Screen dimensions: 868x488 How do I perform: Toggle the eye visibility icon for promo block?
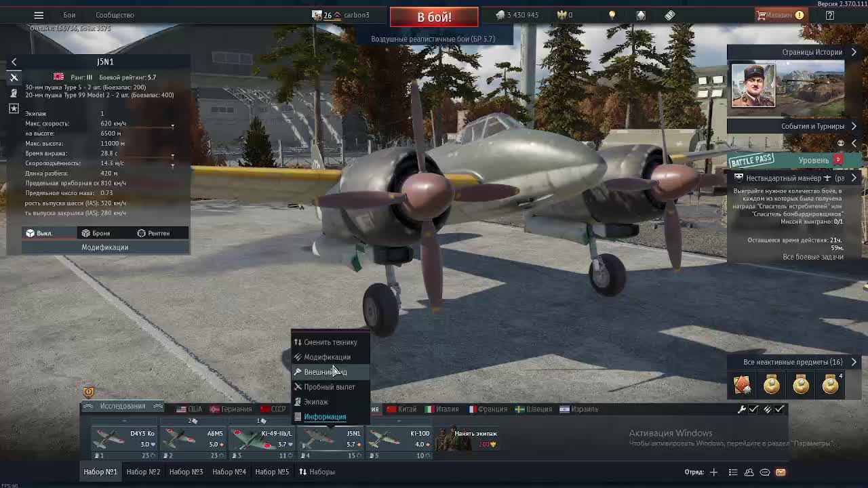click(x=841, y=143)
